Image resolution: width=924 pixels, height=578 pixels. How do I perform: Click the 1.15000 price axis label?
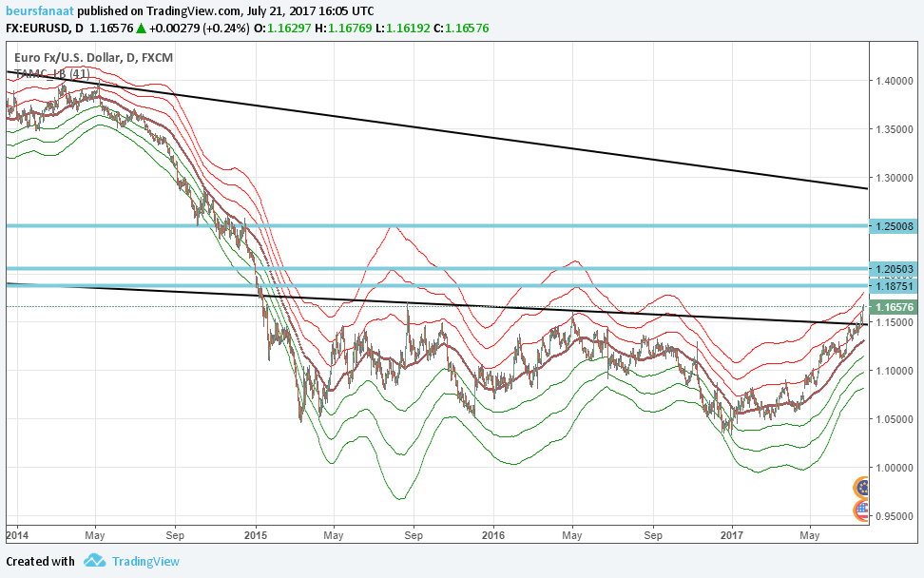[x=894, y=322]
